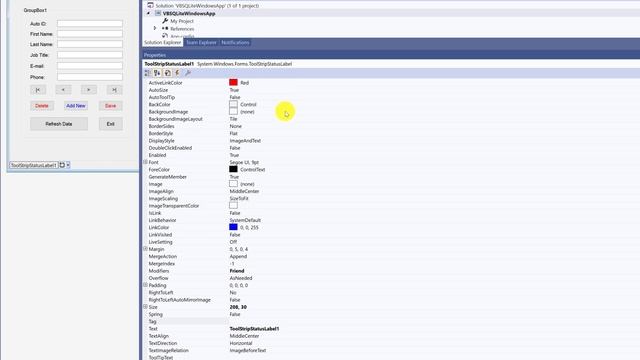Click the E-mail text box
The height and width of the screenshot is (360, 640).
pyautogui.click(x=90, y=66)
